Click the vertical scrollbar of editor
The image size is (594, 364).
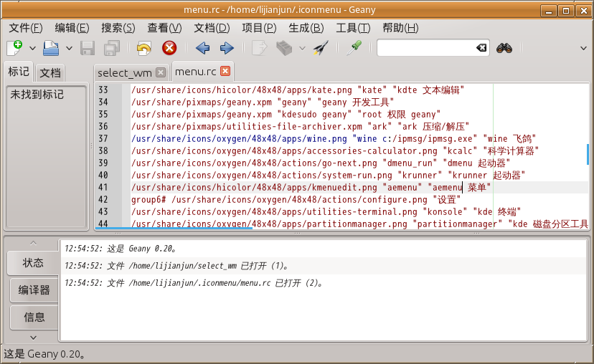pyautogui.click(x=588, y=154)
